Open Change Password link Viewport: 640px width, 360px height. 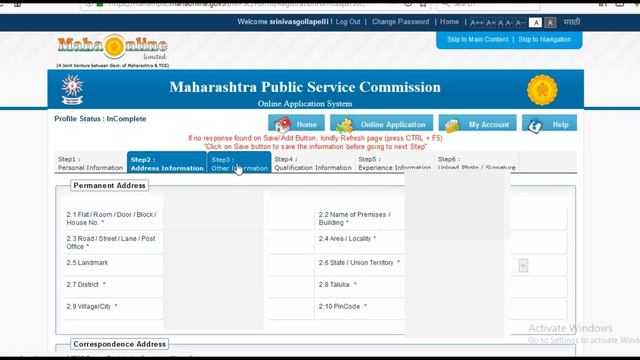(400, 22)
